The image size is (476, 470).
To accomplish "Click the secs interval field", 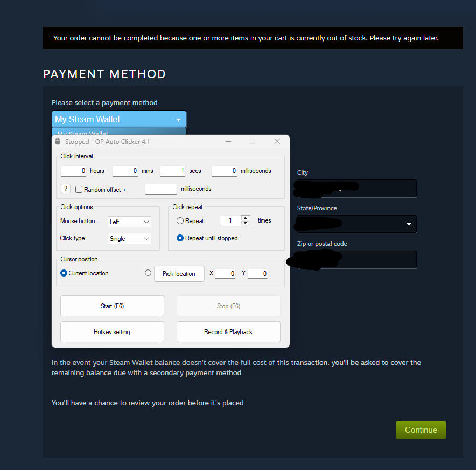I will pos(172,171).
